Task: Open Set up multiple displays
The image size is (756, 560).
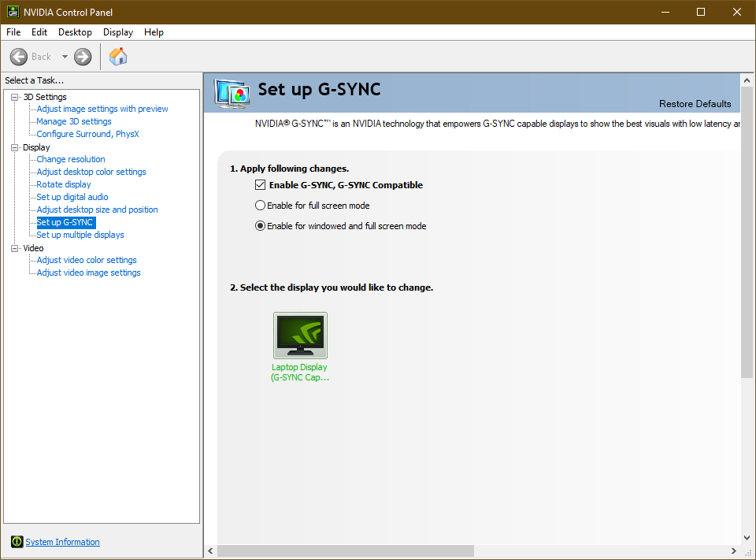Action: pos(80,235)
